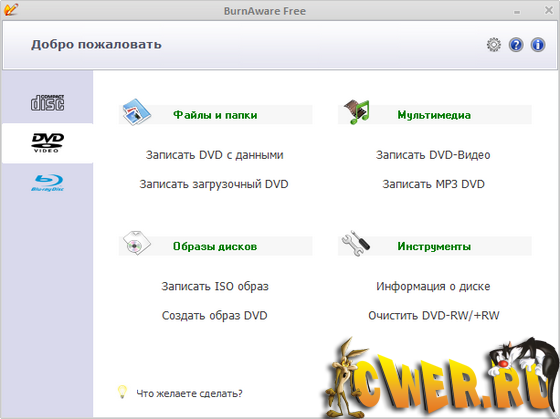Switch to the Compact Disc tab
The image size is (560, 419).
(x=48, y=103)
